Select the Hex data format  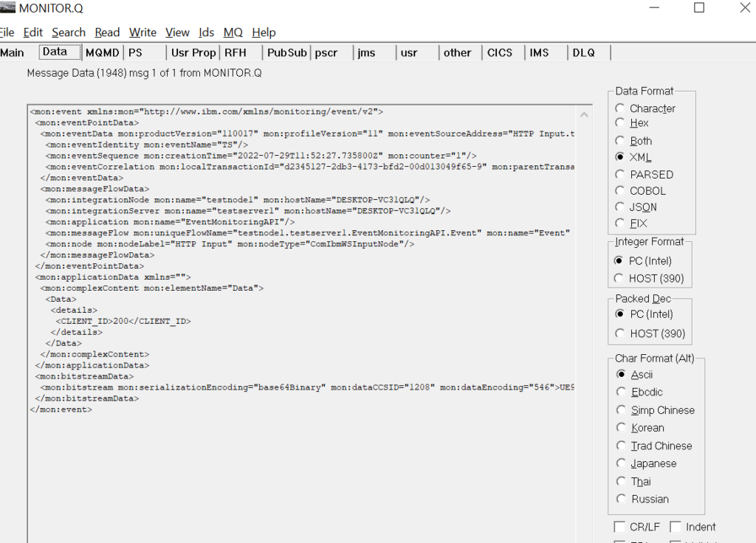(x=620, y=124)
